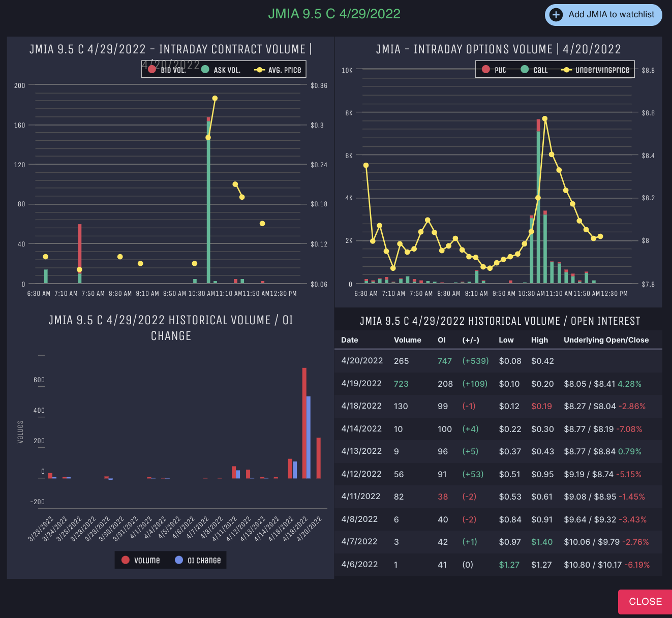Select the 4/13/2022 date cell
The image size is (672, 618).
click(x=361, y=451)
